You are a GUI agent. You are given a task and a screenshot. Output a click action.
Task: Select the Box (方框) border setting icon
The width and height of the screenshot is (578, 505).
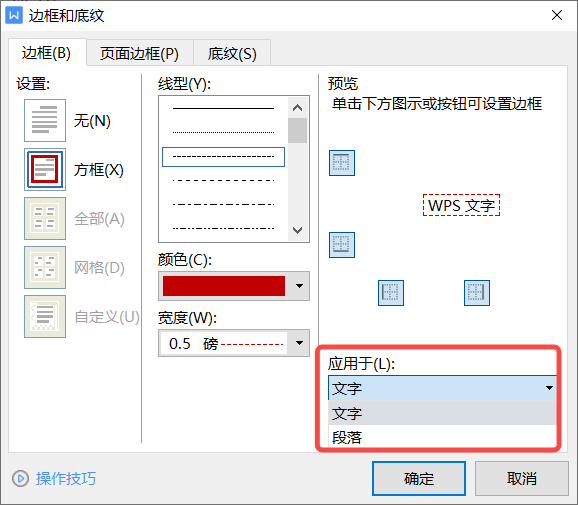[45, 170]
